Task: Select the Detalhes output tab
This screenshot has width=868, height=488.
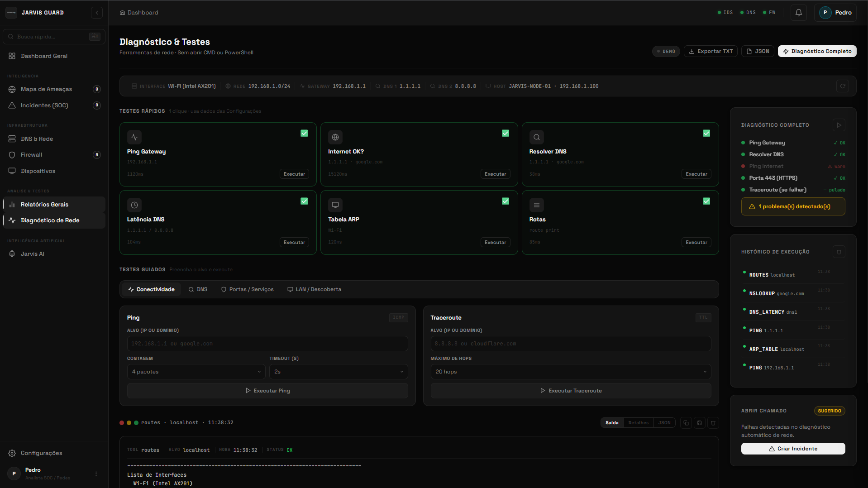Action: (638, 423)
